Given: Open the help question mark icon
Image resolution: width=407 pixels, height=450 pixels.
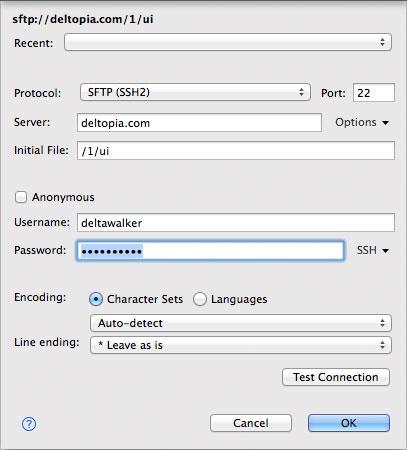Looking at the screenshot, I should 29,424.
